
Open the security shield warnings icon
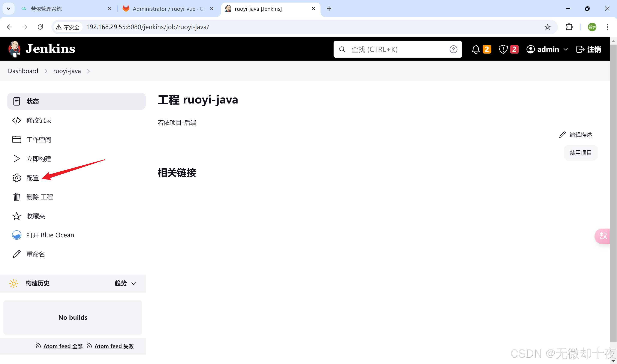tap(503, 49)
